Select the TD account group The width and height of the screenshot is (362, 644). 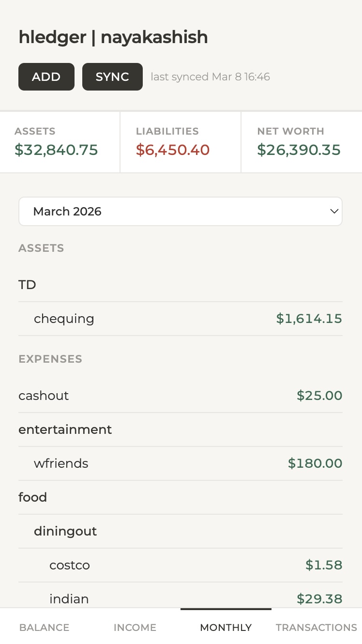point(28,285)
